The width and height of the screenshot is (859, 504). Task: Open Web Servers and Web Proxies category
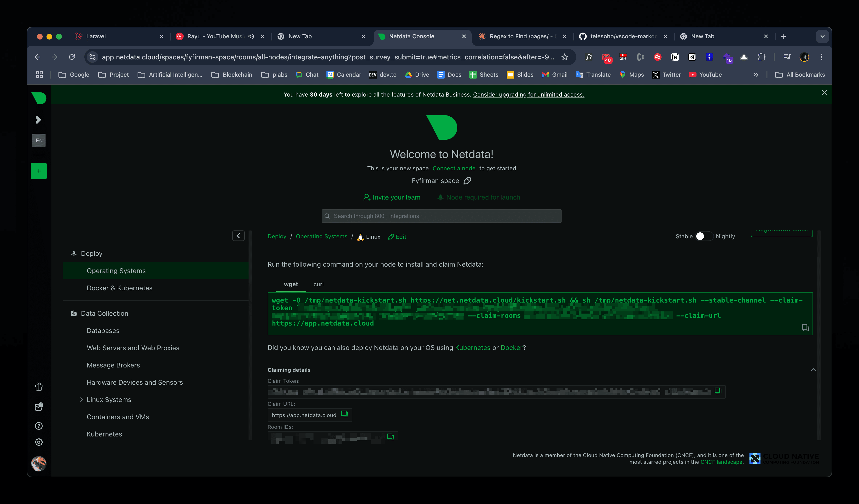pos(133,348)
